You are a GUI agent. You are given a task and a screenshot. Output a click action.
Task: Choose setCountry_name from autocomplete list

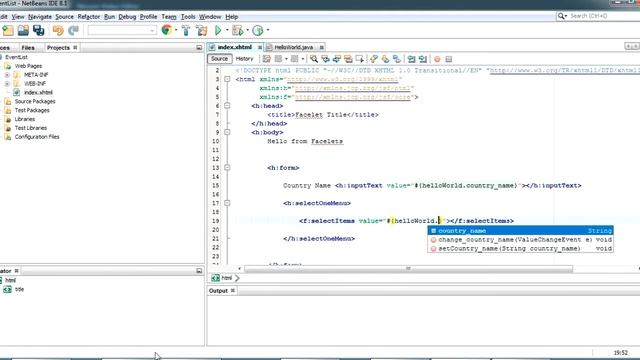coord(520,249)
